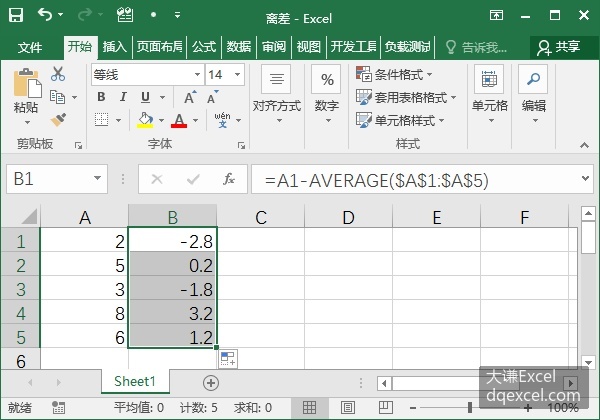Screen dimensions: 600x420
Task: Open the underline style dropdown arrow
Action: pyautogui.click(x=163, y=97)
